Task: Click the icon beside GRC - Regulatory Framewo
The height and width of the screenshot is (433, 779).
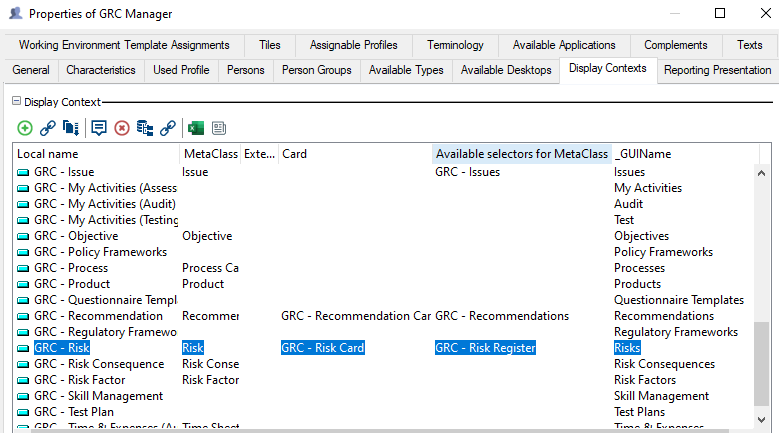Action: point(23,332)
